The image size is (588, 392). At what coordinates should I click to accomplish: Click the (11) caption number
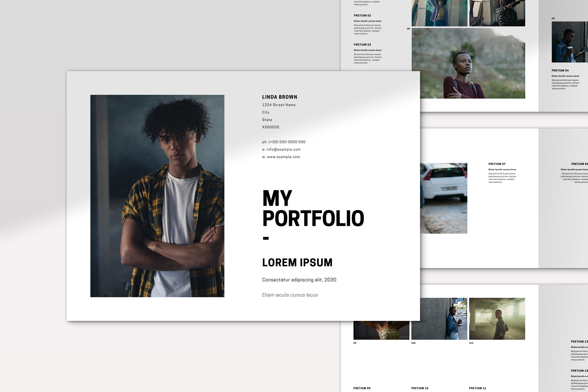pyautogui.click(x=471, y=343)
